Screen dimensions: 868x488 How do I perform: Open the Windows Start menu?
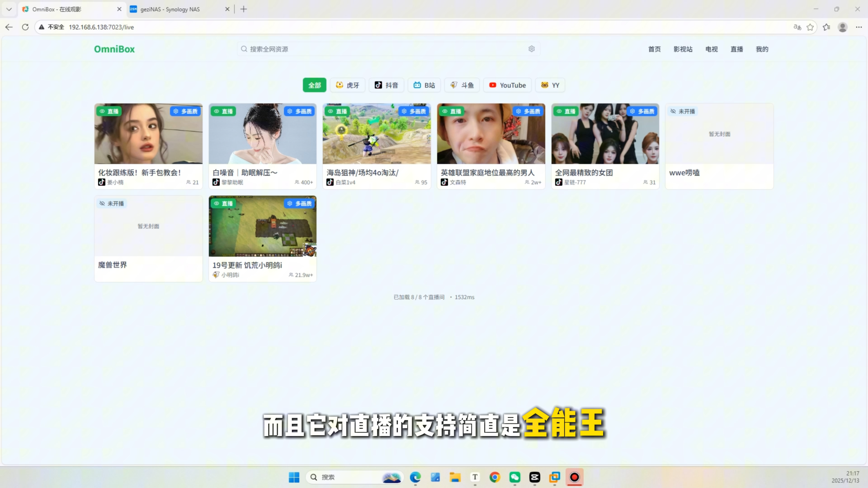pyautogui.click(x=294, y=477)
